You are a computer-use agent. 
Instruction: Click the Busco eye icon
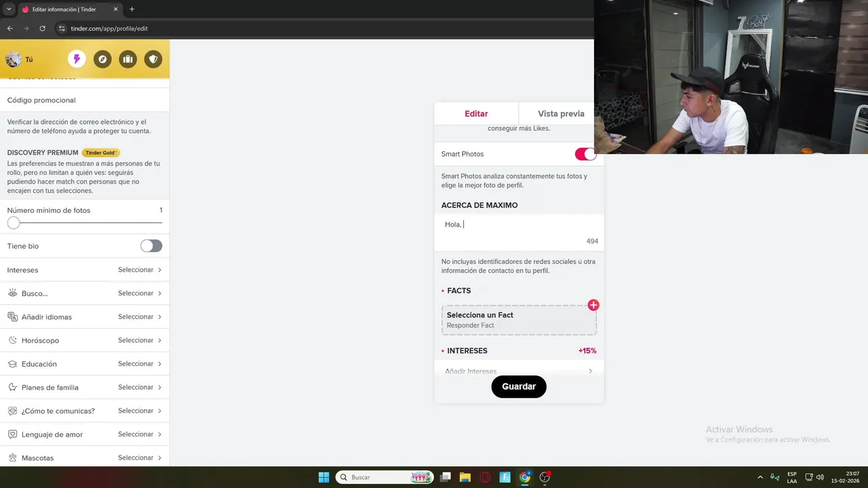point(12,293)
